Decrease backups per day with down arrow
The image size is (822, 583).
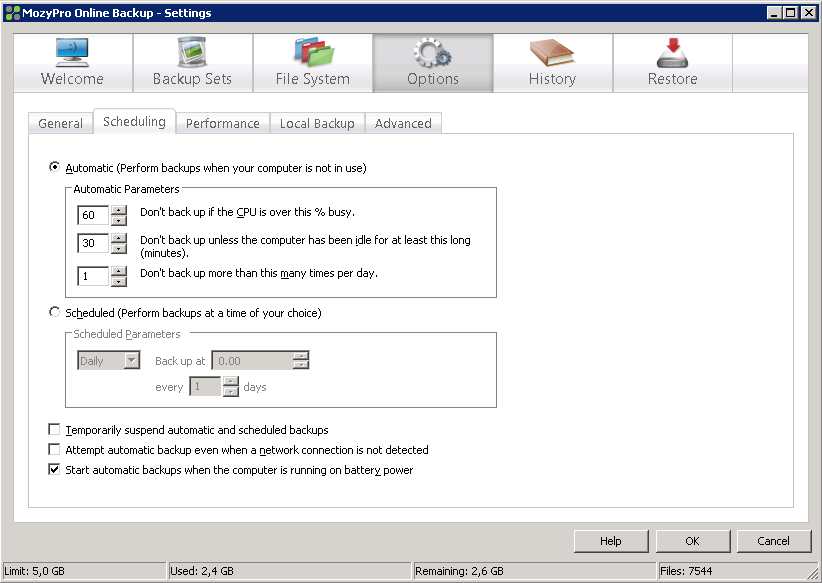pos(120,282)
